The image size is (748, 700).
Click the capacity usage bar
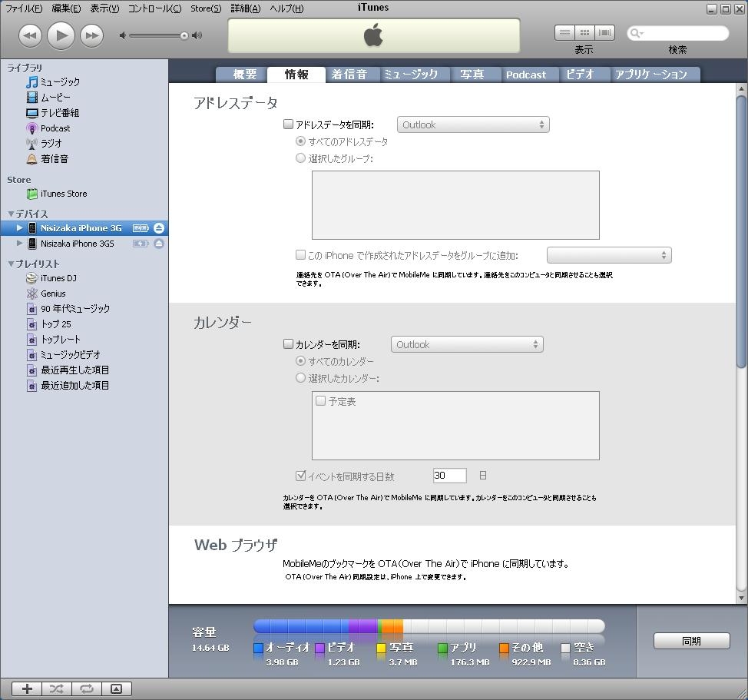point(429,626)
